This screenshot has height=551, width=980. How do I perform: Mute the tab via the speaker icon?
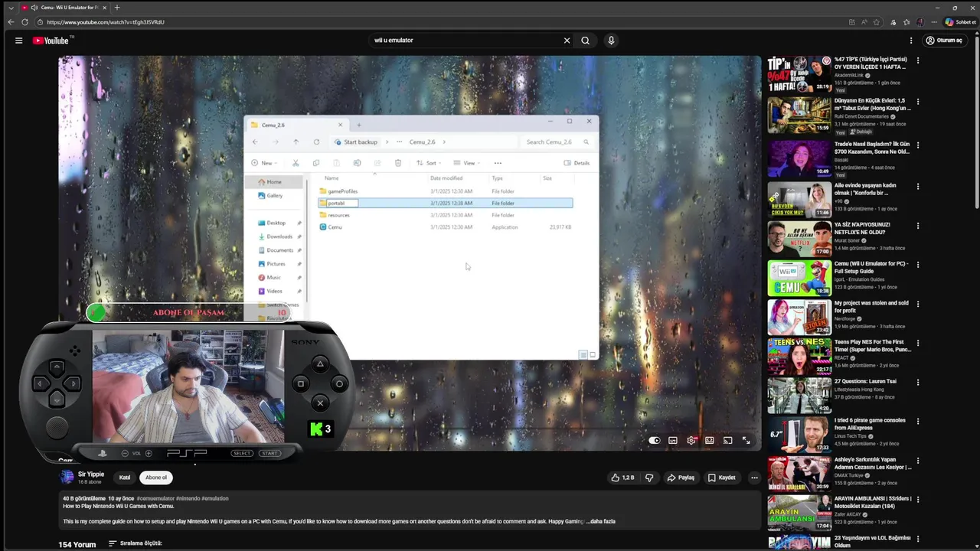(34, 7)
